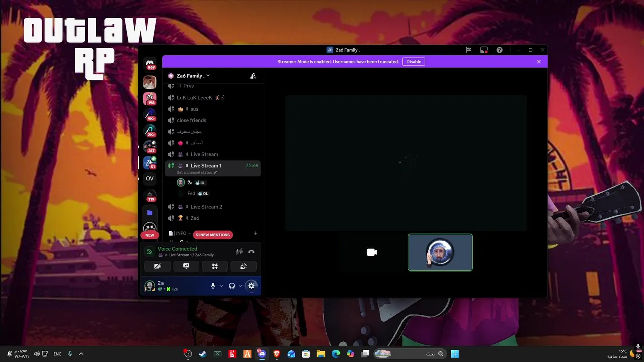Screen dimensions: 644x362
Task: Deafen with the headphones icon
Action: tap(232, 286)
